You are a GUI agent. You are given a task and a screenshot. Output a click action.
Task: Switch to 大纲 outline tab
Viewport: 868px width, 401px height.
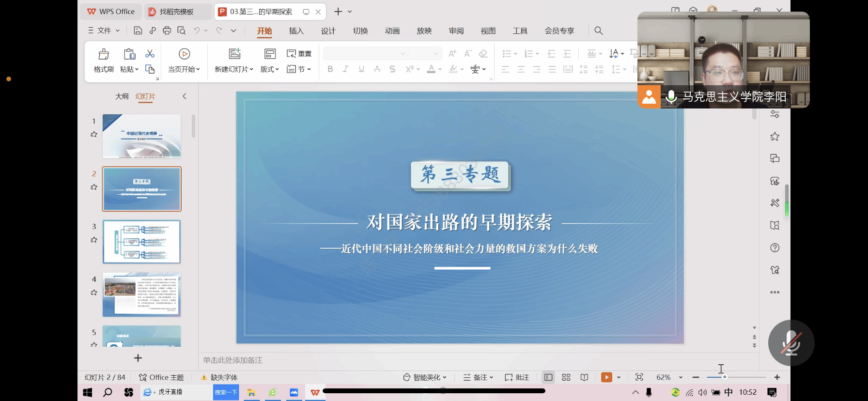click(122, 96)
